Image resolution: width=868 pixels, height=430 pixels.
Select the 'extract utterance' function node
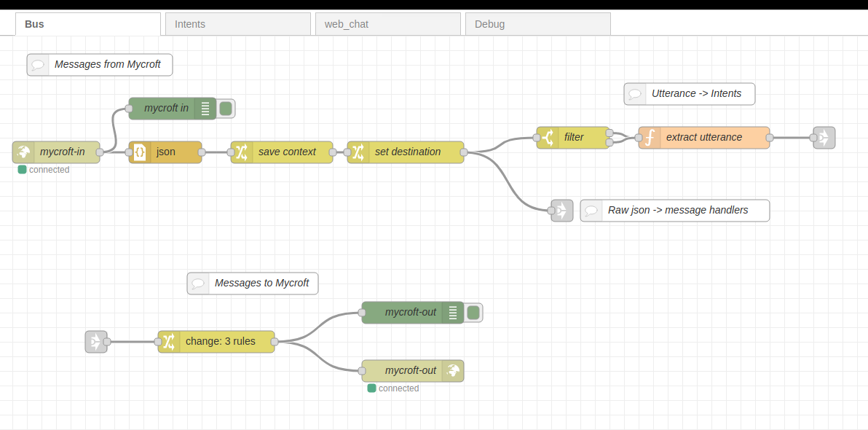(x=703, y=138)
